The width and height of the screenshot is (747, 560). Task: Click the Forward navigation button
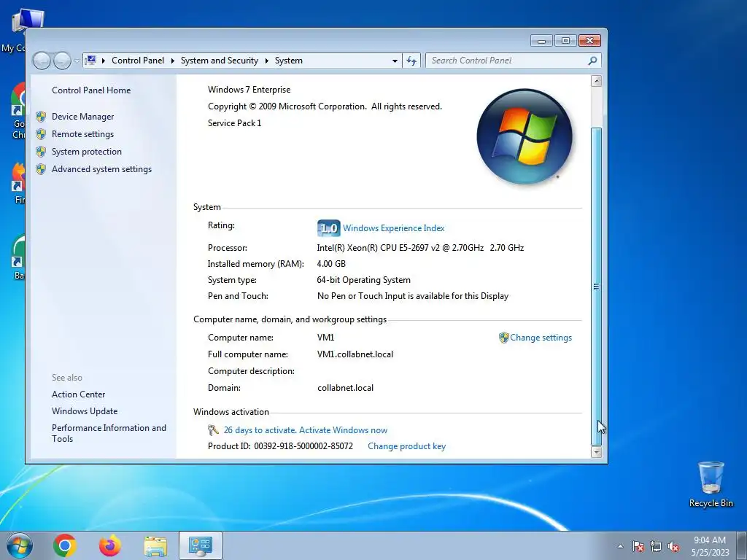[x=62, y=61]
